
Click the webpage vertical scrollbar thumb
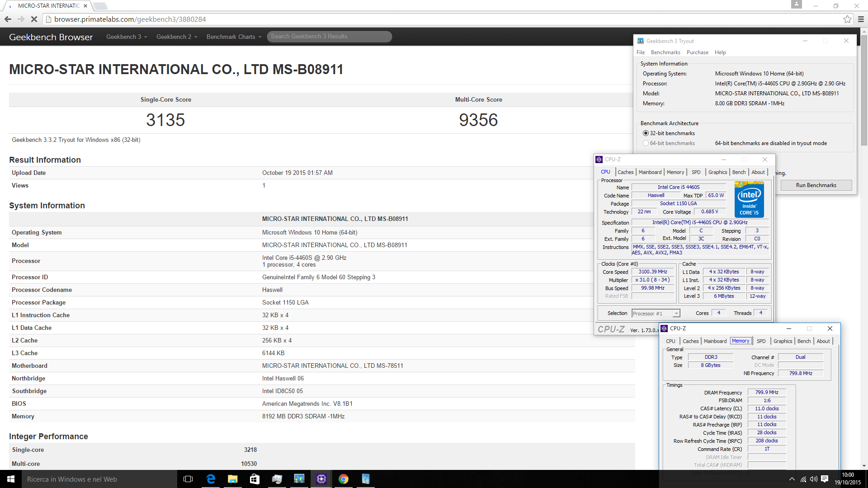pos(864,89)
